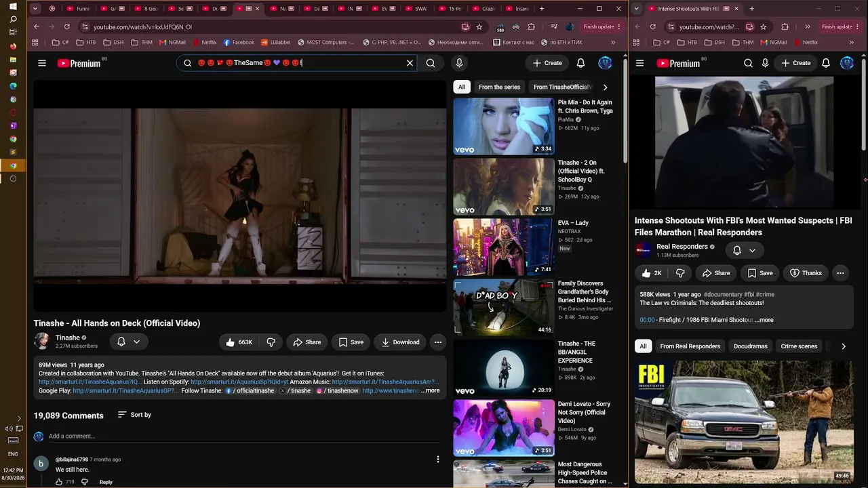Screen dimensions: 868x488
Task: Click the left window address bar URL
Action: pyautogui.click(x=142, y=27)
